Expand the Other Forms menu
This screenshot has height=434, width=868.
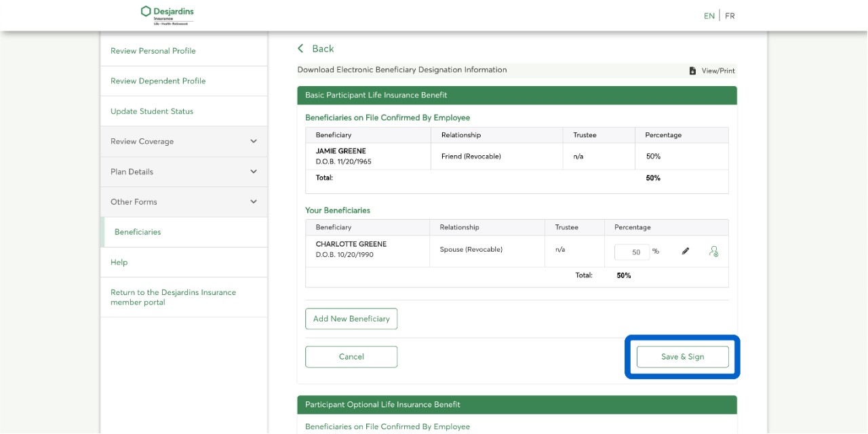[254, 202]
